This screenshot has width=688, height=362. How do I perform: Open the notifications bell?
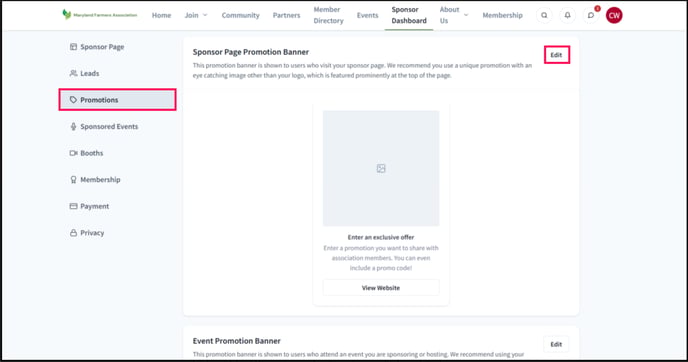(x=567, y=15)
